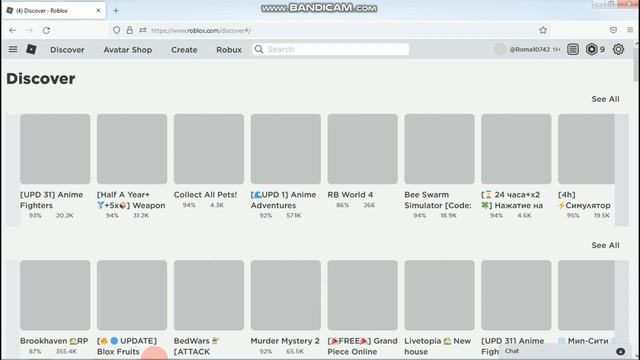Open [UPD 1] Anime Adventures thumbnail
This screenshot has width=640, height=360.
[286, 149]
